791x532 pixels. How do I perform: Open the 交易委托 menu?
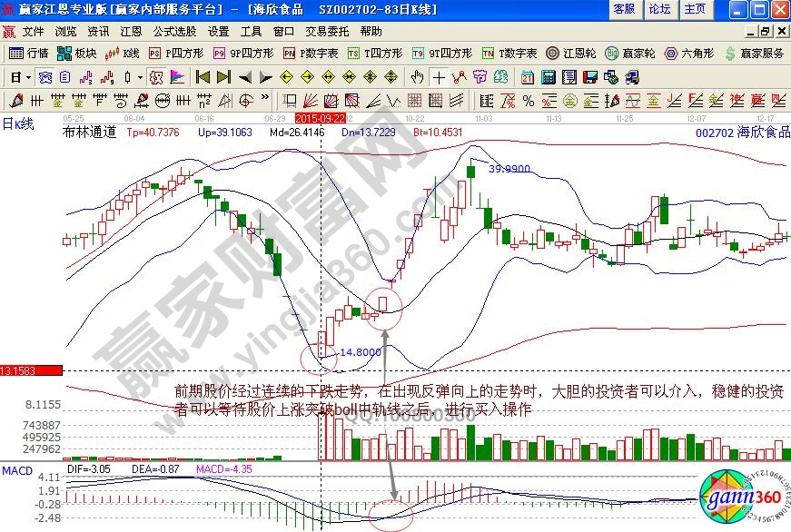tap(327, 31)
